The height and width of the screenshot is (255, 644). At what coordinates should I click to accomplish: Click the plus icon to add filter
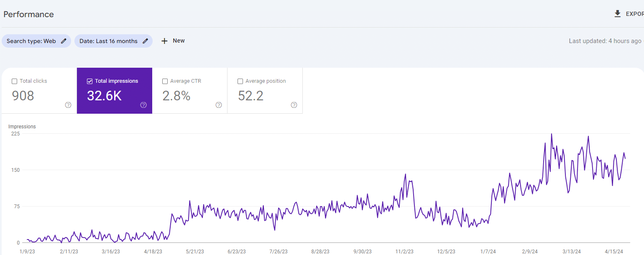164,41
